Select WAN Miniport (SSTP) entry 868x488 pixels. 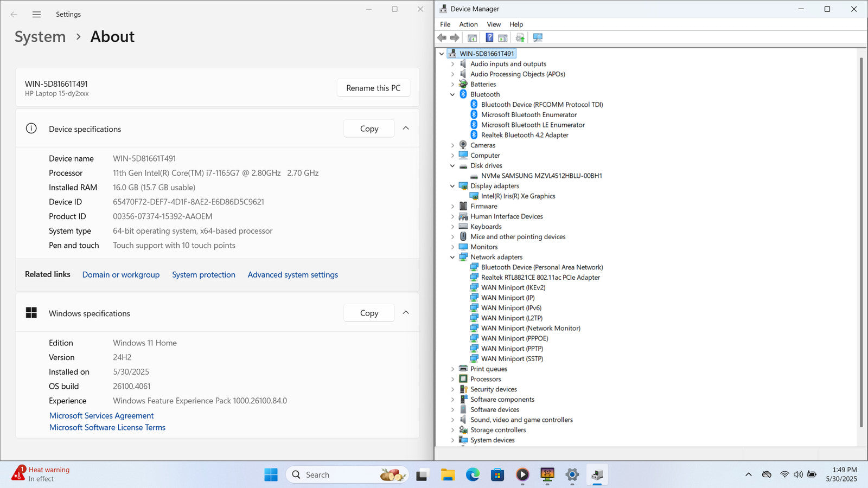512,359
